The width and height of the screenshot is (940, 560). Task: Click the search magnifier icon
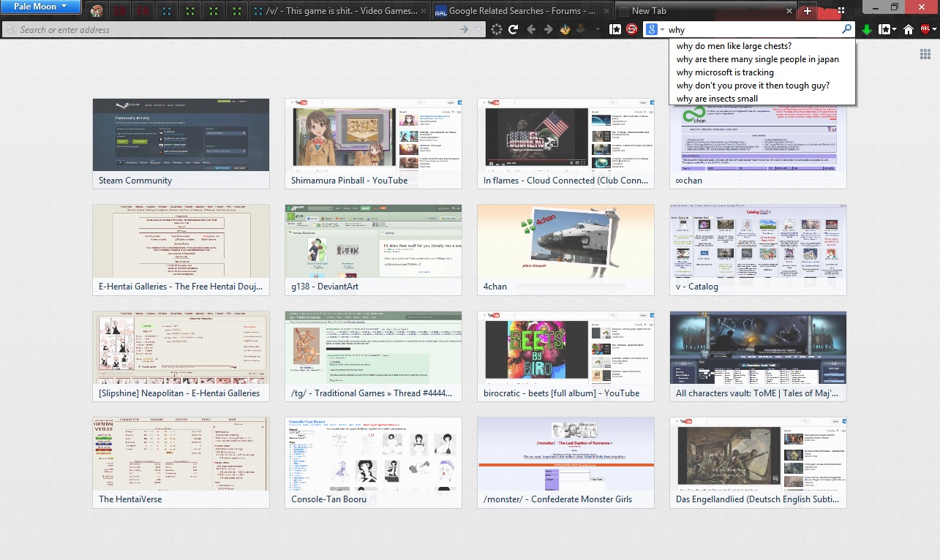coord(846,30)
